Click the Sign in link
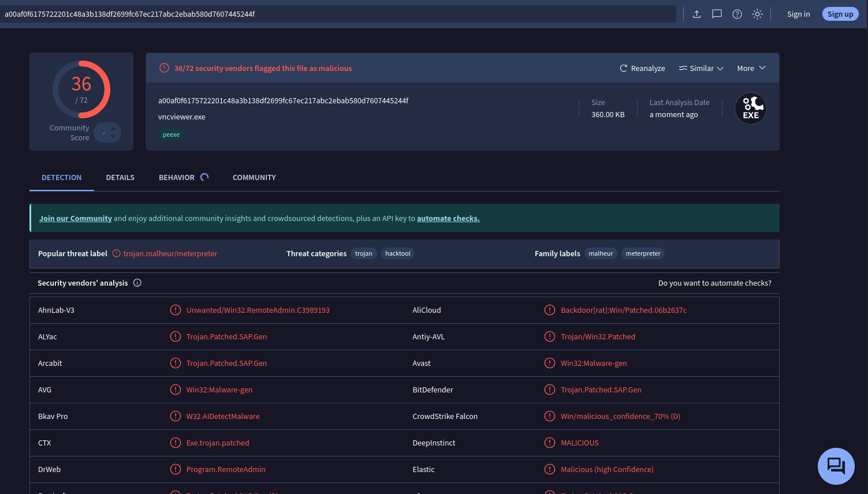Screen dimensions: 868x494 [x=799, y=14]
